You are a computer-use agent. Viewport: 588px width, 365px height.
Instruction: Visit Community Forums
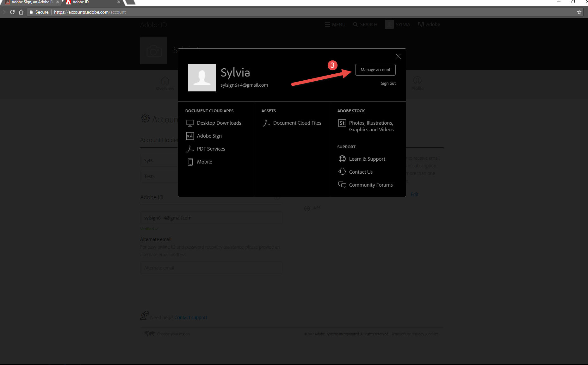(371, 185)
